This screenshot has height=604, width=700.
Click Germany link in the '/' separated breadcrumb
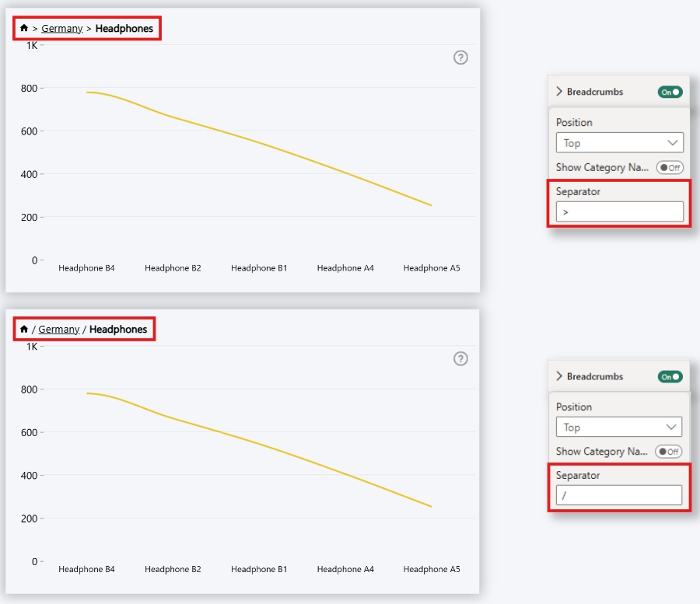pyautogui.click(x=59, y=330)
